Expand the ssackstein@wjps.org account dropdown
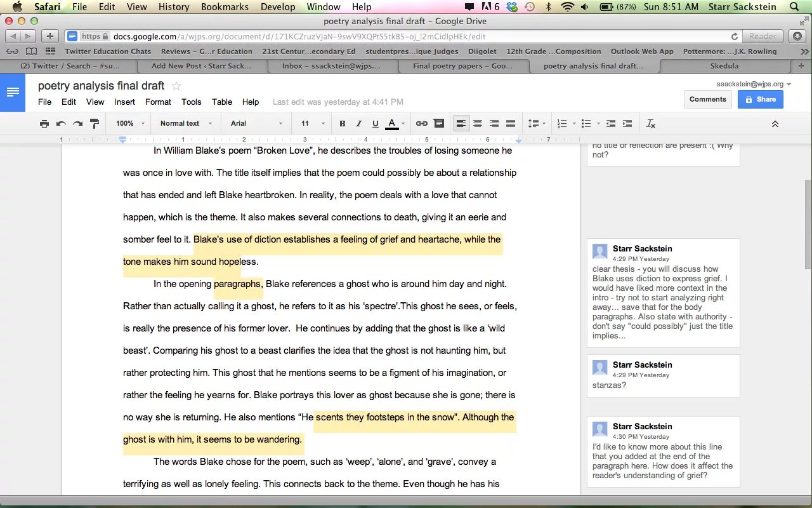 [x=754, y=84]
